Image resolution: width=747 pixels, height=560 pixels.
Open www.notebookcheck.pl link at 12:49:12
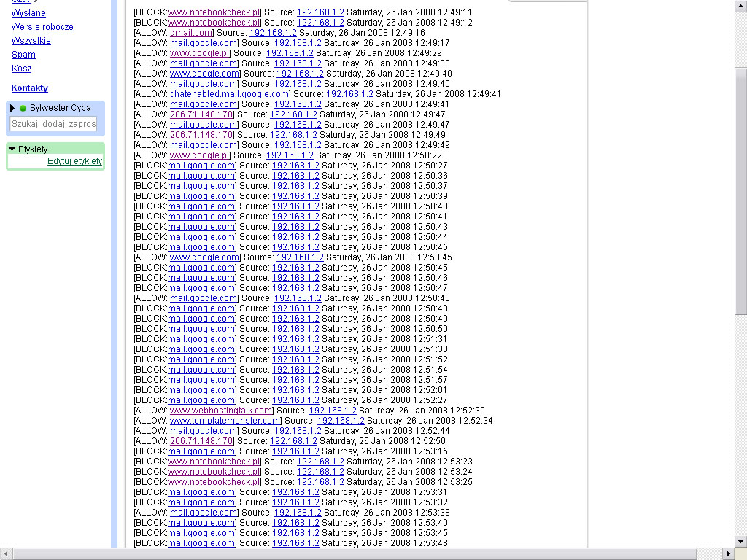click(x=214, y=23)
